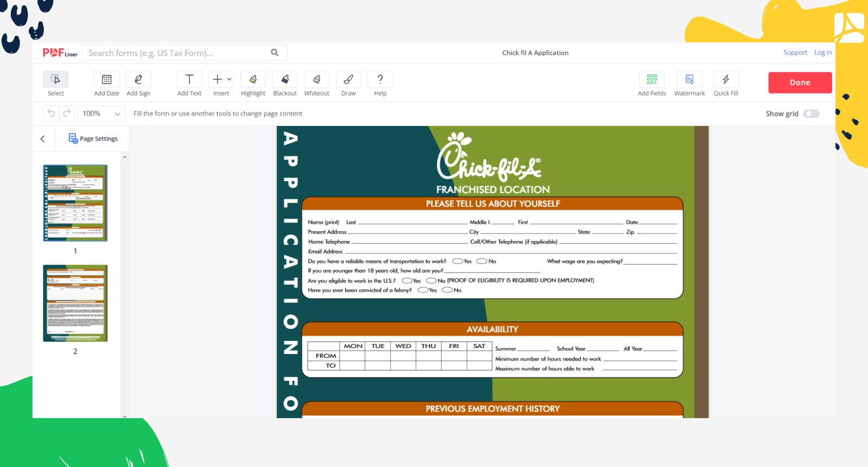
Task: Click the Present Address field line
Action: click(407, 232)
